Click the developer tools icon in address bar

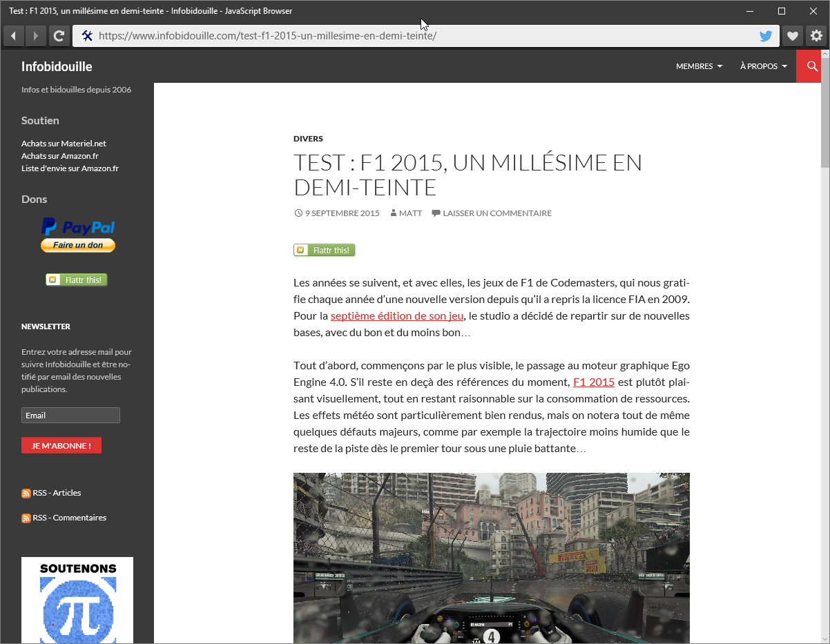[87, 36]
